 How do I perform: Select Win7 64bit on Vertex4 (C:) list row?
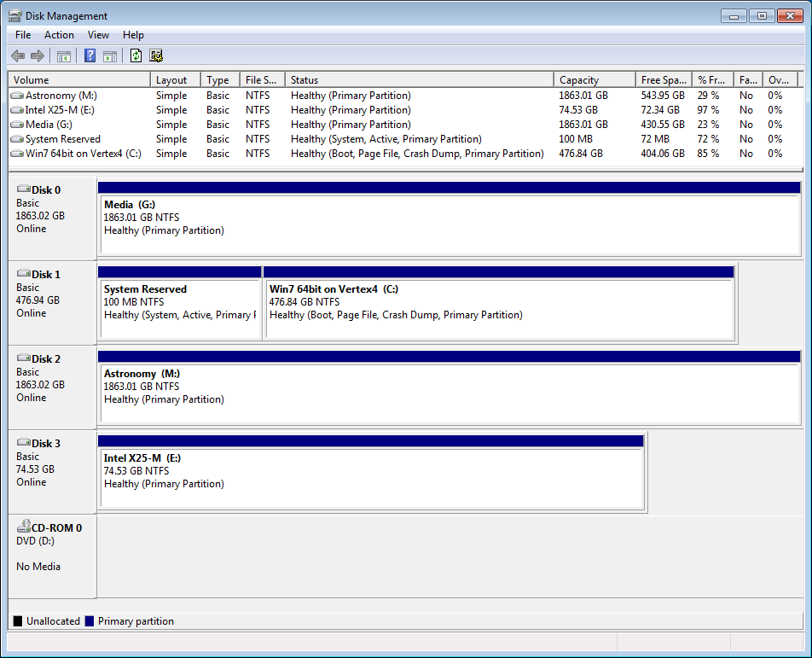tap(405, 154)
